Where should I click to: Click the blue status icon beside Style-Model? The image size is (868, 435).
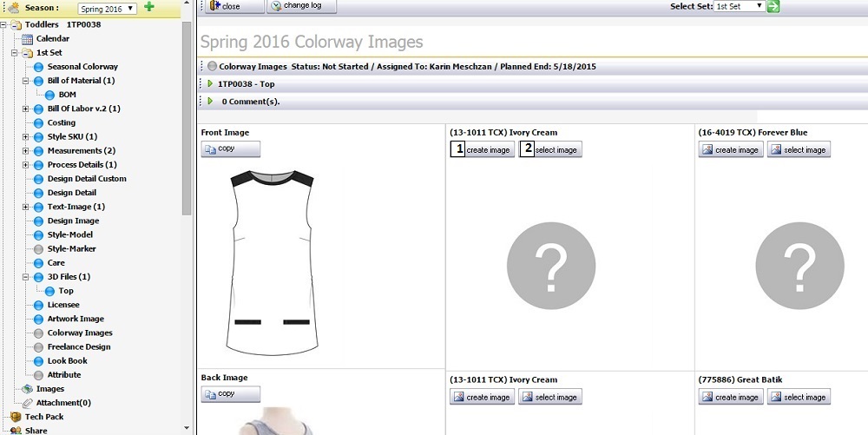coord(38,235)
